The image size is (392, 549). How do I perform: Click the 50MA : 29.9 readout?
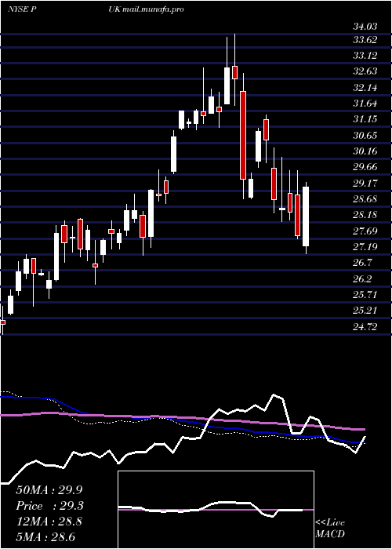coord(50,490)
